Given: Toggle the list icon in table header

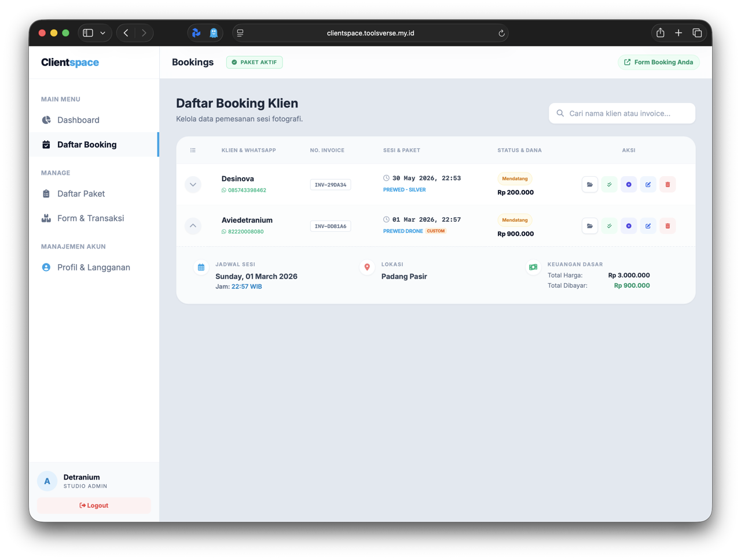Looking at the screenshot, I should click(193, 151).
